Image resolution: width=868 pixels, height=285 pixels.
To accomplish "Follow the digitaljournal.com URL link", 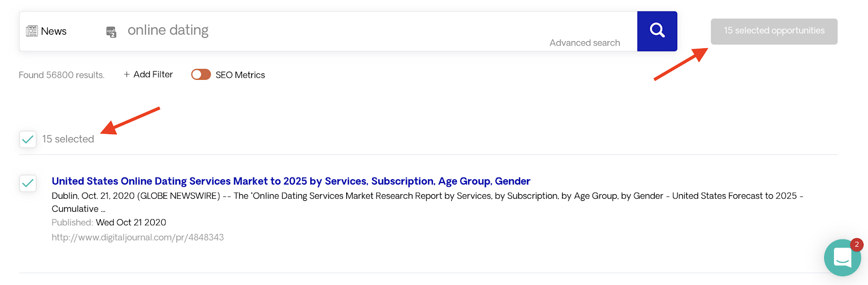I will coord(138,237).
